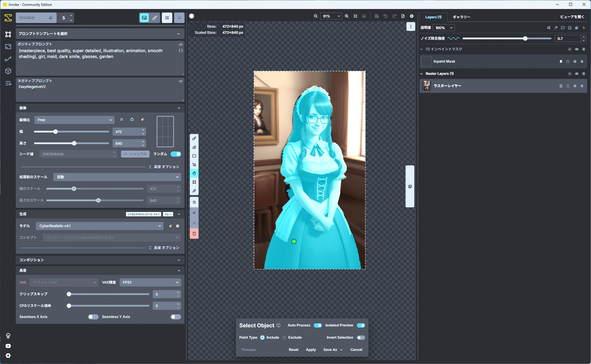Pick the Color Picker eyedropper tool
591x364 pixels.
coord(195,191)
